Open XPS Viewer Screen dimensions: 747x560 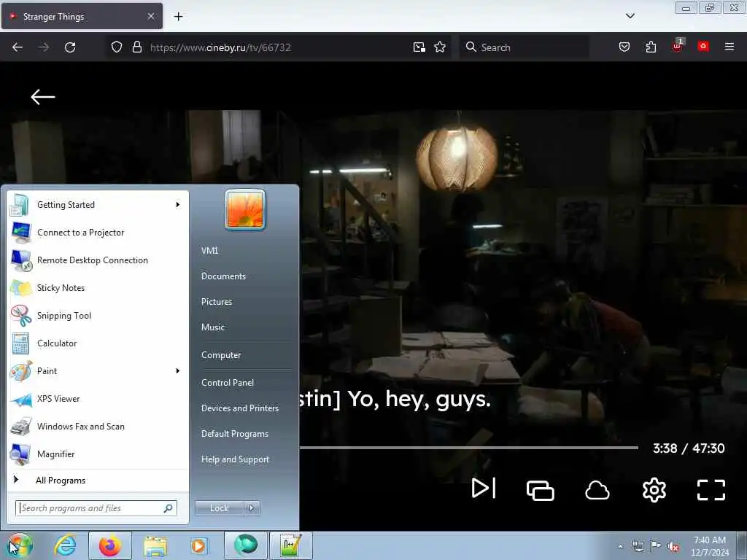pyautogui.click(x=98, y=399)
